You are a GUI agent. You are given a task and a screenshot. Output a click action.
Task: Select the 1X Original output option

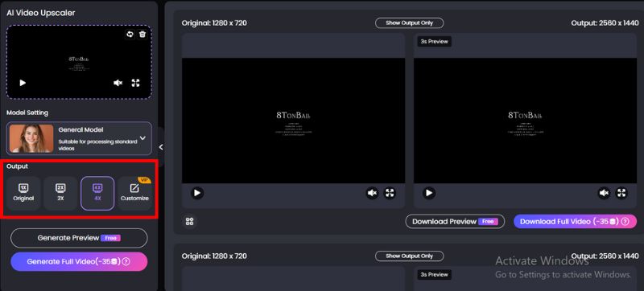pyautogui.click(x=23, y=193)
